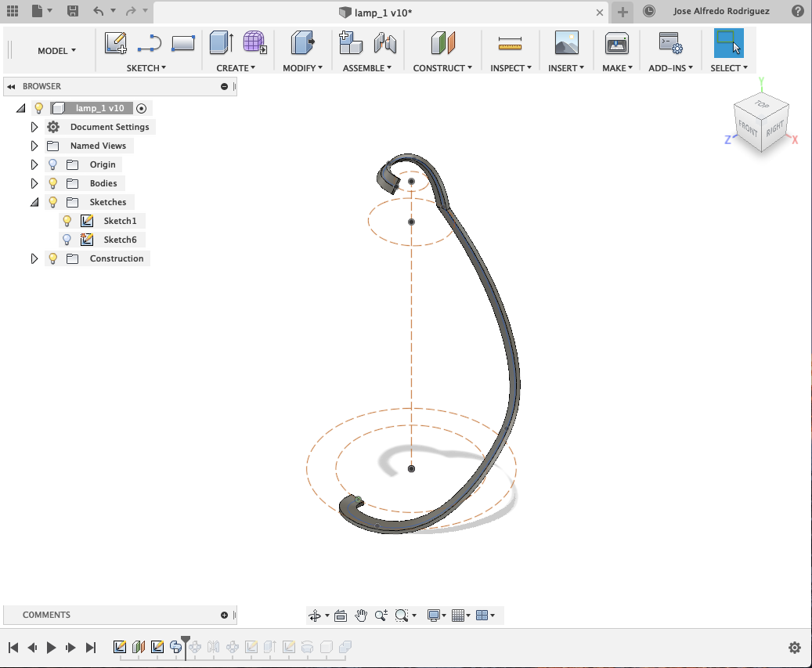Activate the Orbit tool
812x668 pixels.
click(316, 615)
